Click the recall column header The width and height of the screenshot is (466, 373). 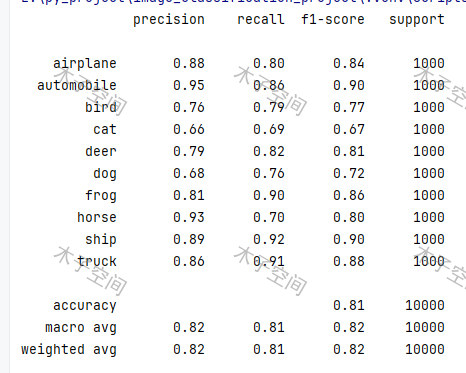coord(261,19)
